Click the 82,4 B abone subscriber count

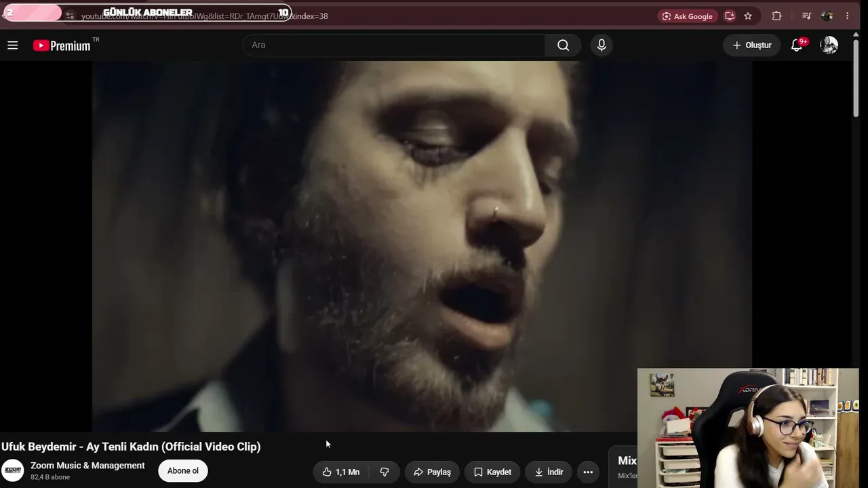tap(50, 477)
